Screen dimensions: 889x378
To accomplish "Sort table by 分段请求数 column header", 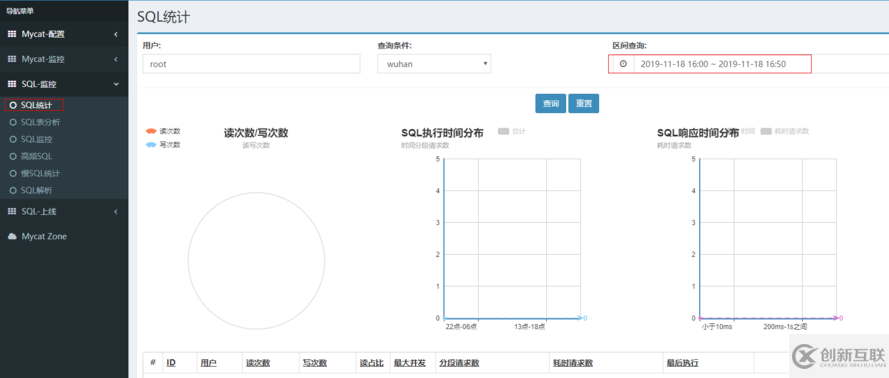I will 459,363.
